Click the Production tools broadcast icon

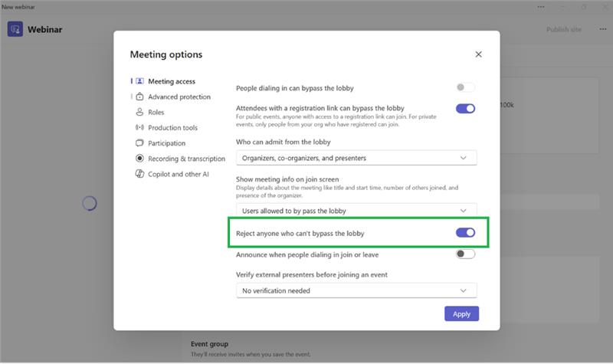click(x=139, y=127)
